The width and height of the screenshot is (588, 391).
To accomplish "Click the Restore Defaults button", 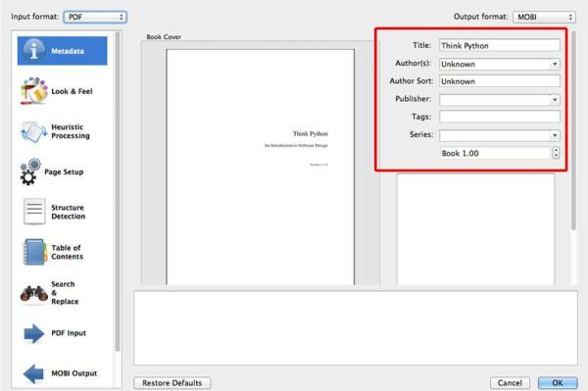I will coord(172,383).
